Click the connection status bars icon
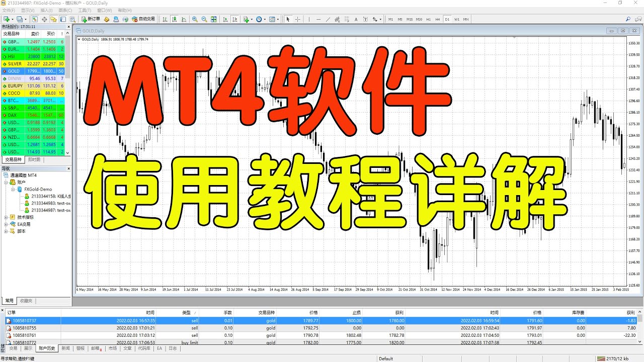This screenshot has height=362, width=644. pos(600,358)
